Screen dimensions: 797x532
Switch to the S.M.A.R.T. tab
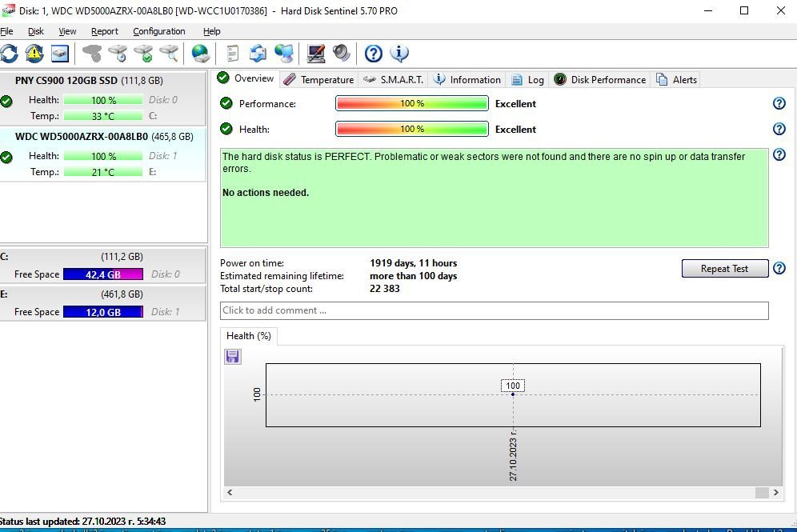pos(394,79)
